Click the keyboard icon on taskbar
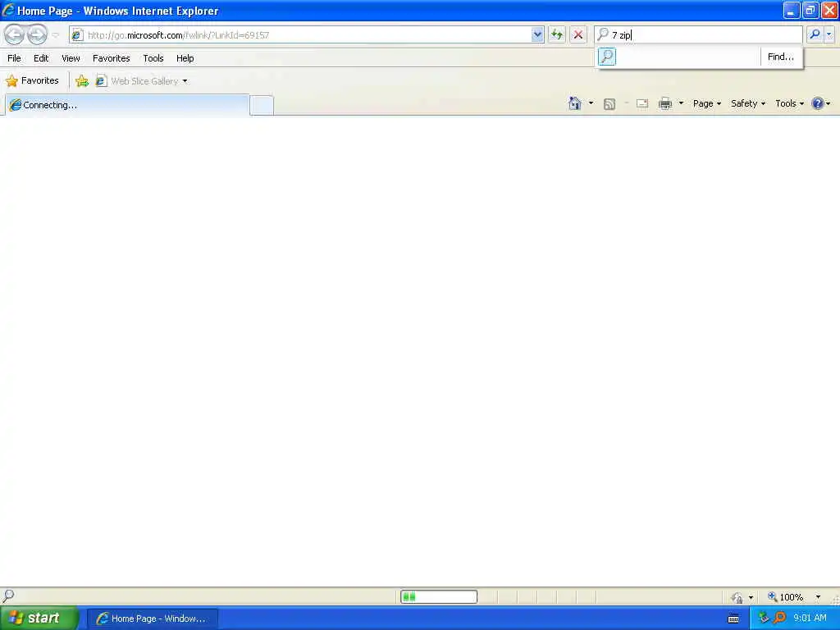 [733, 619]
